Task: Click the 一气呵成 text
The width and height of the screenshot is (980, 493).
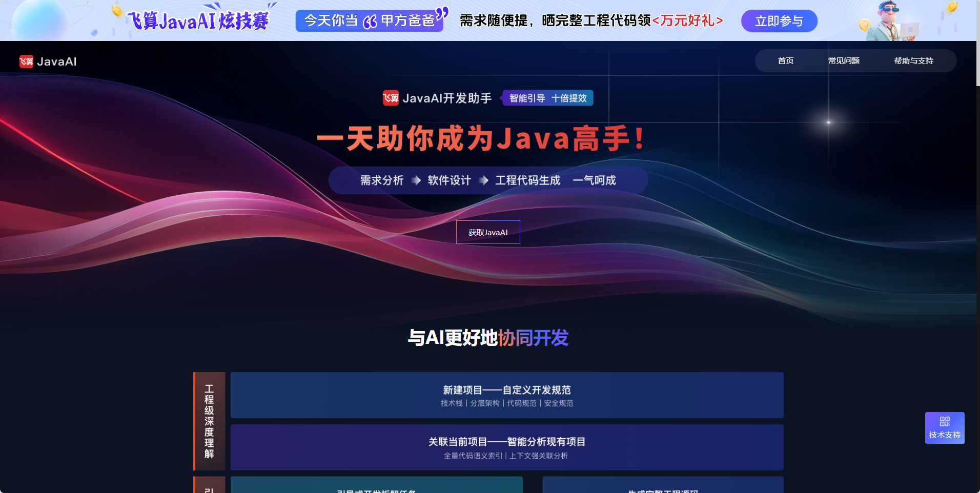Action: coord(595,180)
